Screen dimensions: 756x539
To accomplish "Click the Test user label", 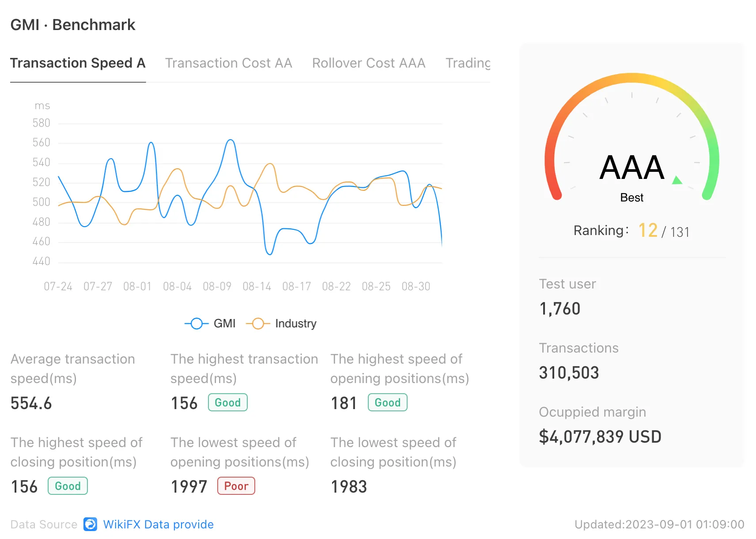I will pyautogui.click(x=567, y=284).
